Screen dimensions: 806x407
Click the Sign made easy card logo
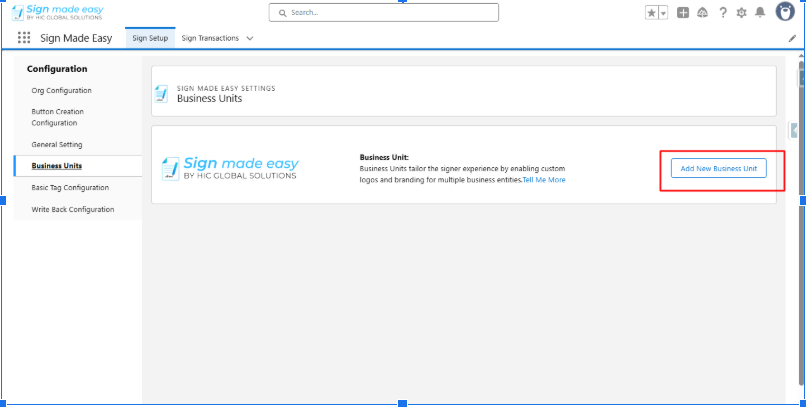point(230,168)
